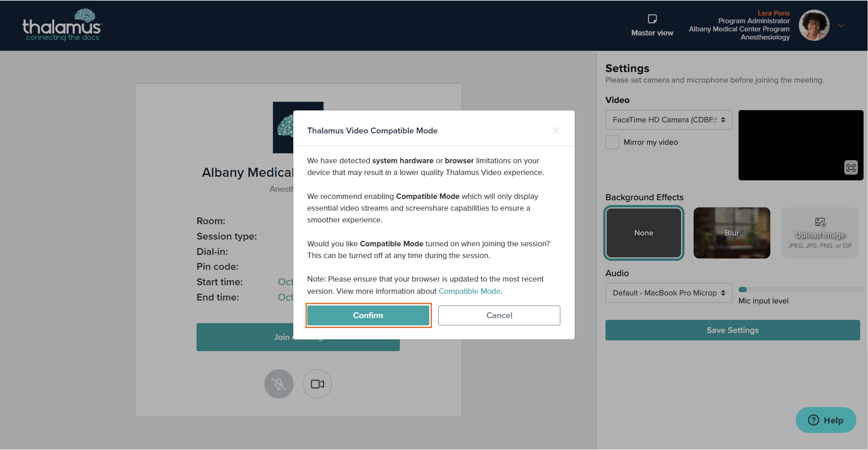Open the Compatible Mode info link
Screen dimensions: 868x450
tap(469, 291)
